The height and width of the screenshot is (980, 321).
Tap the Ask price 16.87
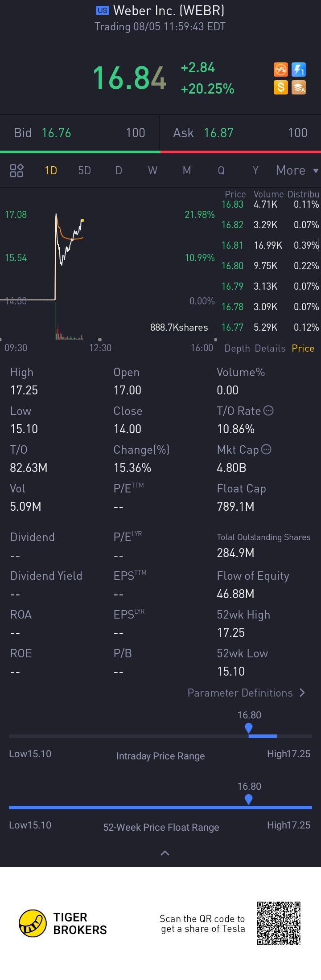click(218, 133)
